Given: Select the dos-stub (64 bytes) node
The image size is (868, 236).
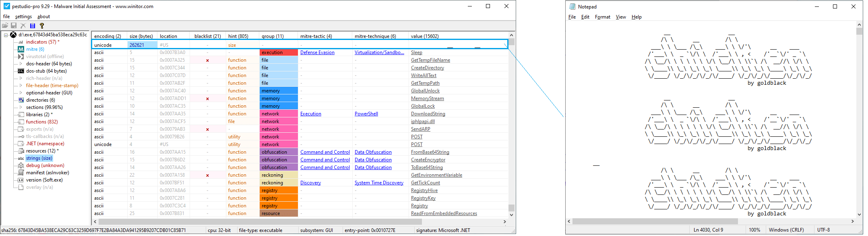Looking at the screenshot, I should pyautogui.click(x=46, y=71).
